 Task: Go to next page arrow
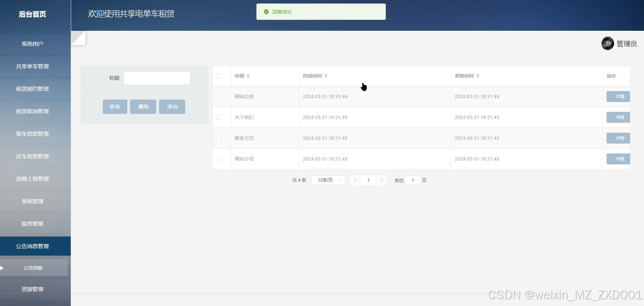[382, 180]
